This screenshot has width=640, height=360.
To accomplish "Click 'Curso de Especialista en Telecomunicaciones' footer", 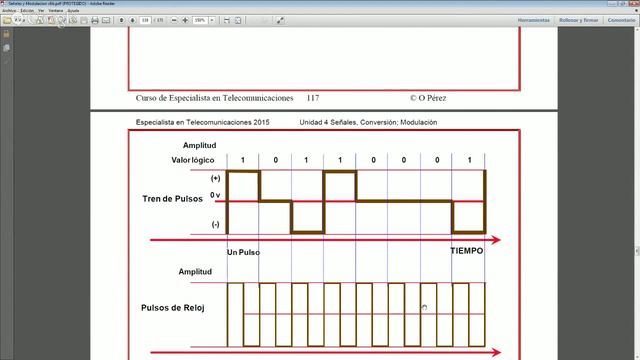I will [x=214, y=98].
